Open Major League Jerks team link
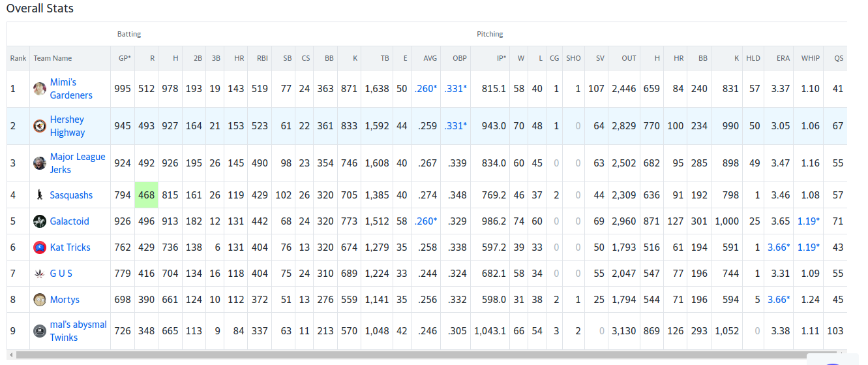Screen dimensions: 868x365 pos(78,163)
